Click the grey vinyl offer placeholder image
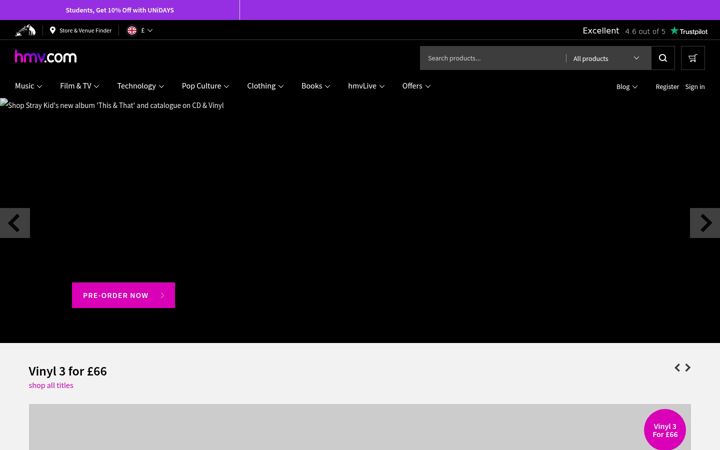 coord(360,427)
